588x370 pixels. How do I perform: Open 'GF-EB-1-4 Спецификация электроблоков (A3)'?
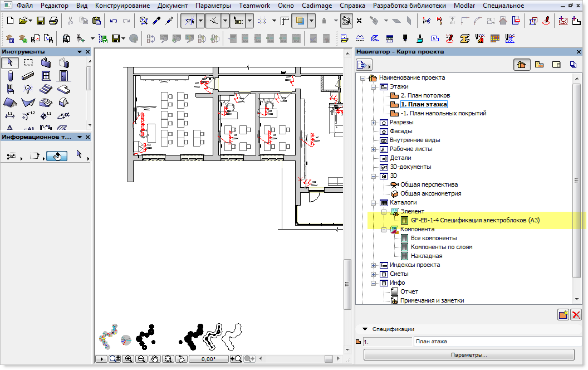click(x=475, y=220)
